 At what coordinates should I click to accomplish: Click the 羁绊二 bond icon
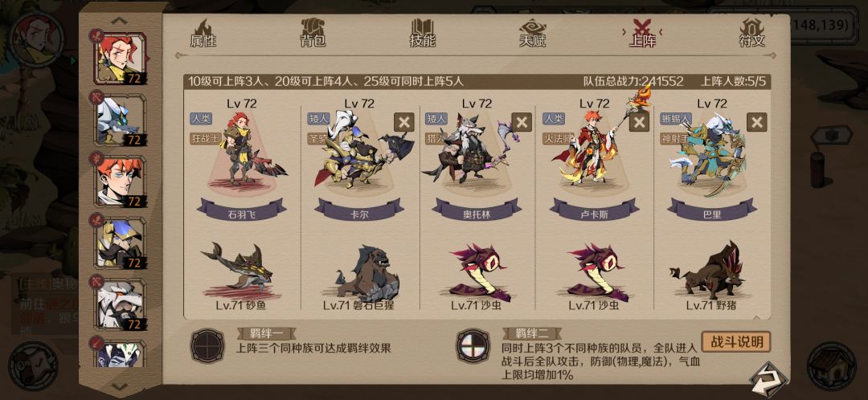click(x=473, y=345)
